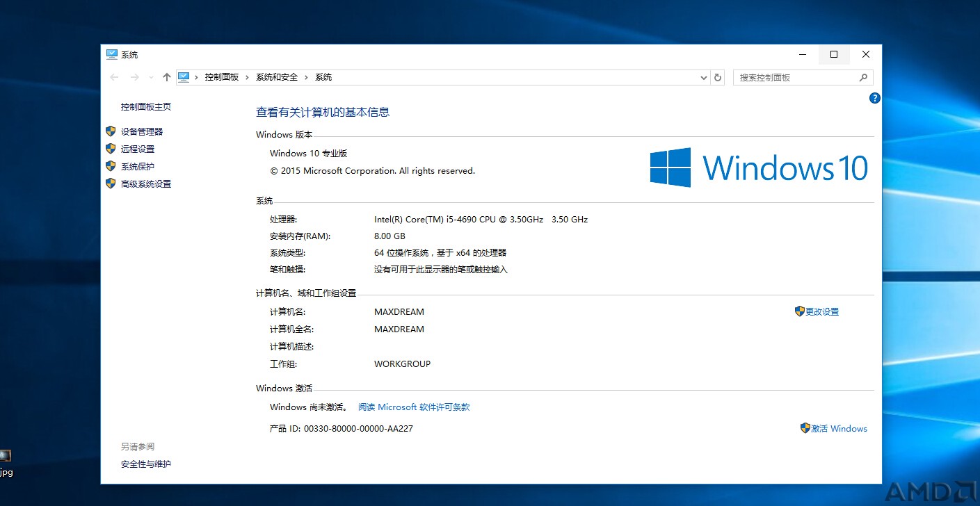
Task: Open the address bar history dropdown
Action: (703, 78)
